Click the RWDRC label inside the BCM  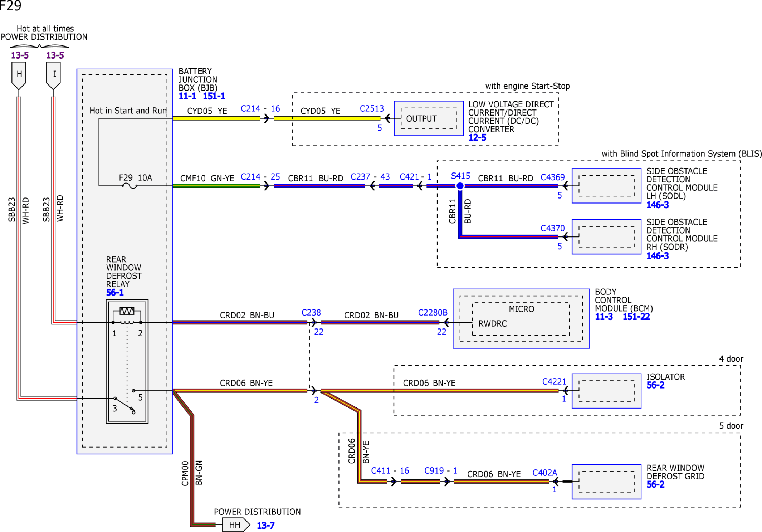click(493, 324)
